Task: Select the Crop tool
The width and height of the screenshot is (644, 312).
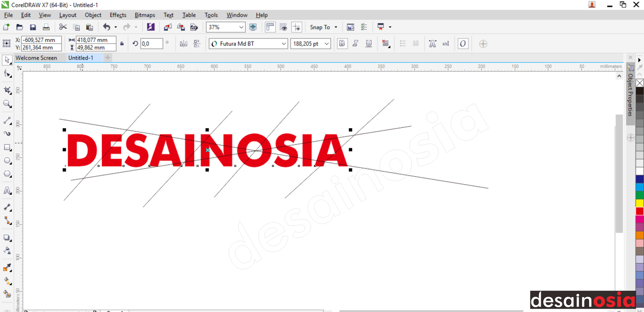Action: (x=7, y=90)
